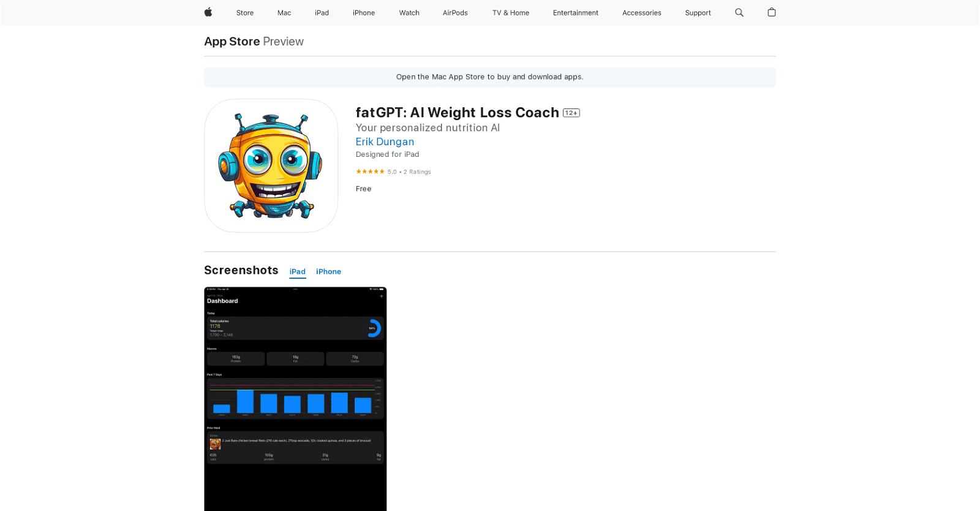This screenshot has width=980, height=511.
Task: Open the shopping bag icon
Action: (772, 12)
